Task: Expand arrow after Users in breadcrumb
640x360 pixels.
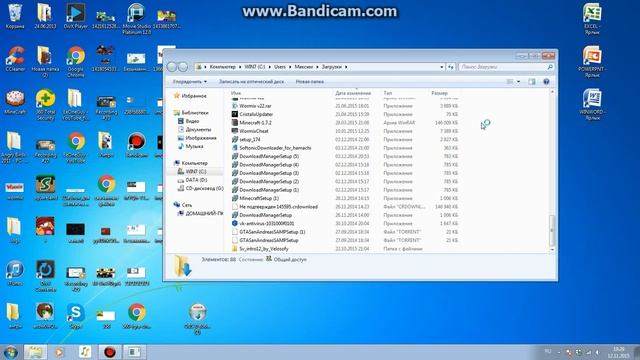Action: [x=290, y=67]
